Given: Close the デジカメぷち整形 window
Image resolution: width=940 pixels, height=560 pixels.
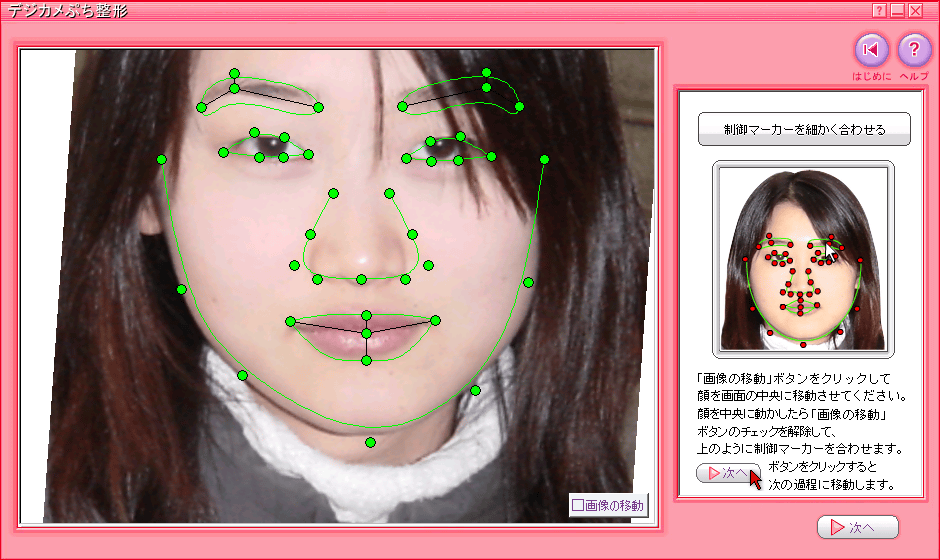Looking at the screenshot, I should 915,10.
